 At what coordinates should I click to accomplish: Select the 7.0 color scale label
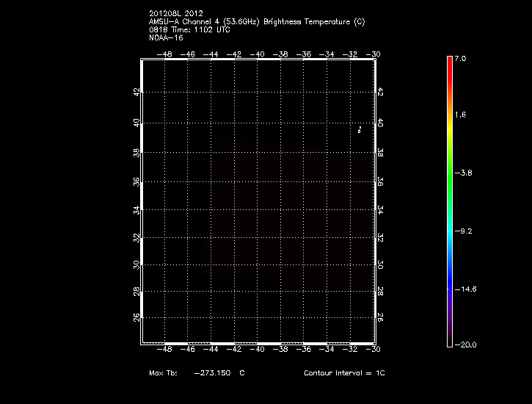pyautogui.click(x=460, y=57)
